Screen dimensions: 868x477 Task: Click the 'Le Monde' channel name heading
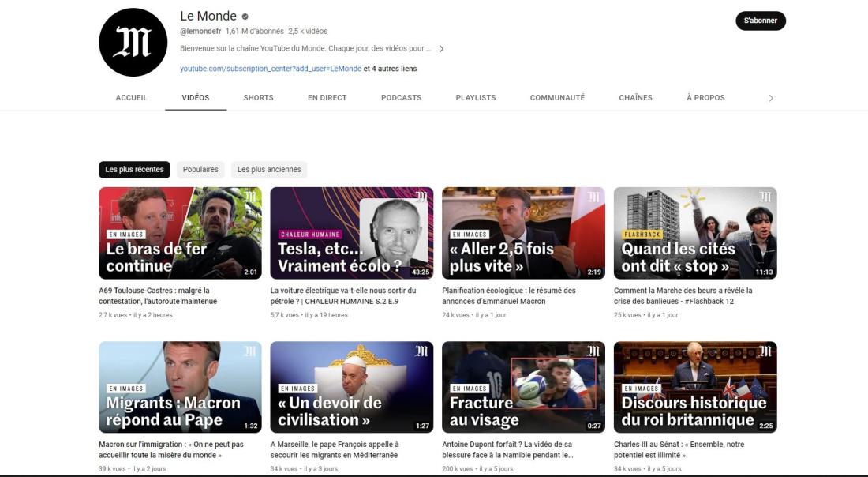208,16
